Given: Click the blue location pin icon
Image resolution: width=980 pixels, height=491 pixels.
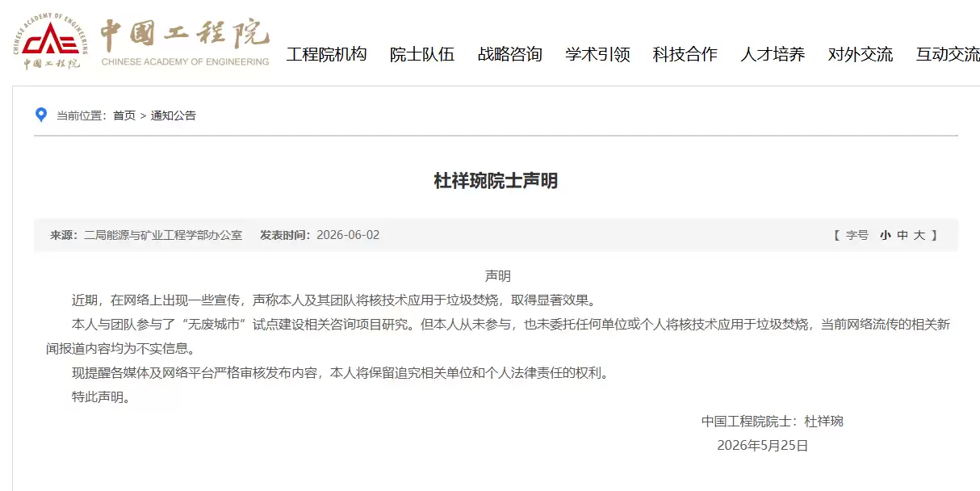Looking at the screenshot, I should coord(41,115).
